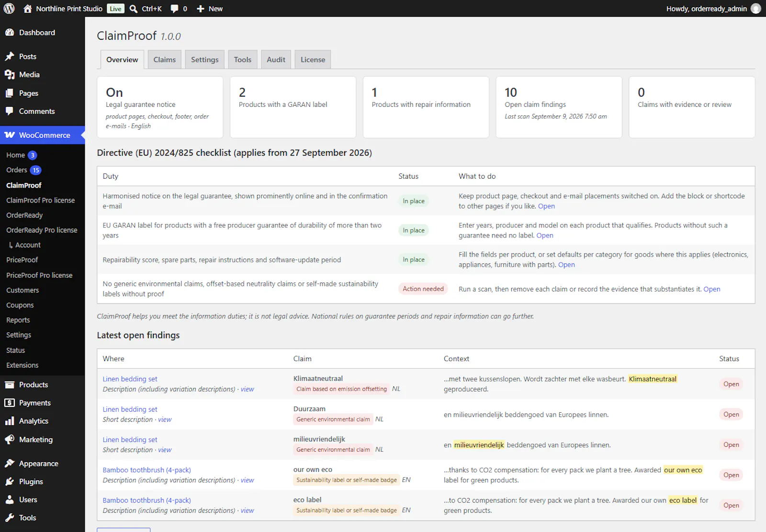
Task: Select the Overview tab
Action: click(x=122, y=59)
